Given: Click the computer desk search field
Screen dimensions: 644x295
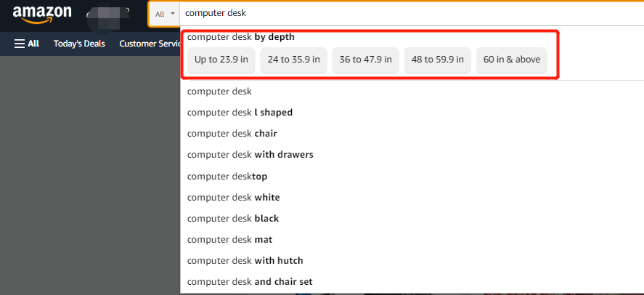Looking at the screenshot, I should tap(412, 13).
